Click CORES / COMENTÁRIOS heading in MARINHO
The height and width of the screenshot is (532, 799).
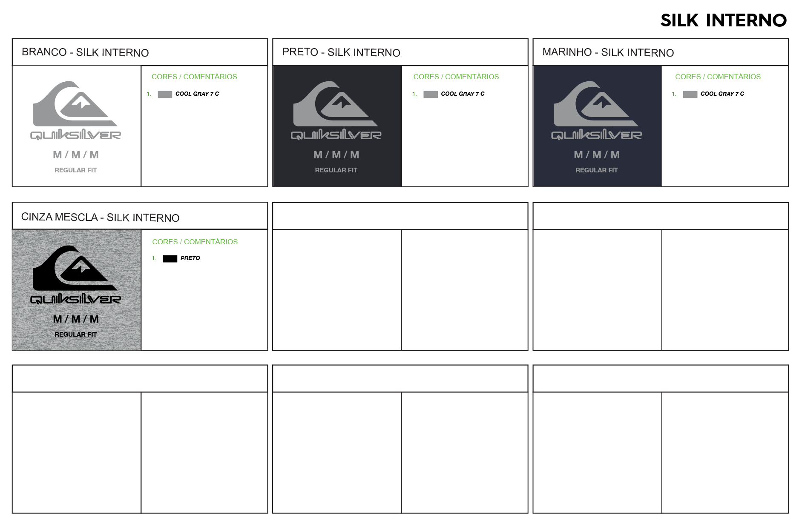click(718, 77)
